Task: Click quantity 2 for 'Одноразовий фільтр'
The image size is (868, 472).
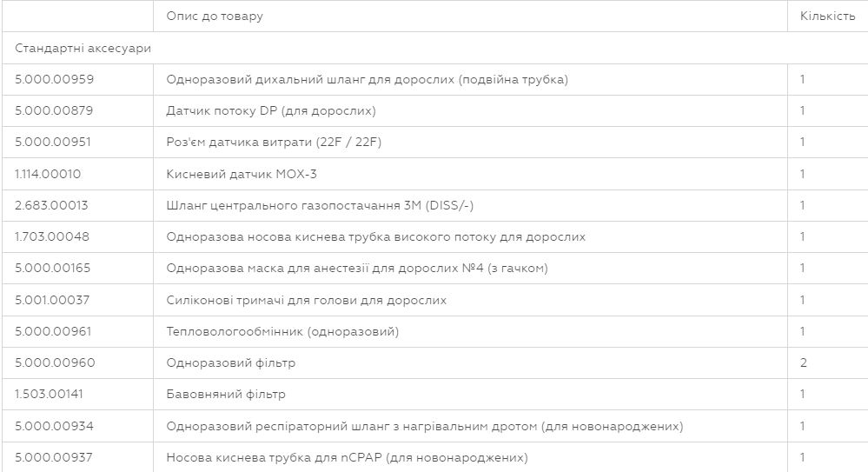Action: tap(803, 362)
